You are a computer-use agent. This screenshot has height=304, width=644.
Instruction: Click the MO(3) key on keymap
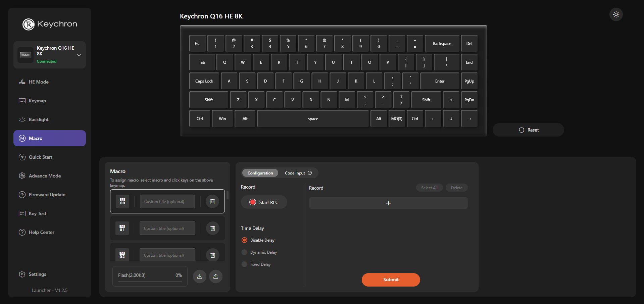[x=397, y=118]
